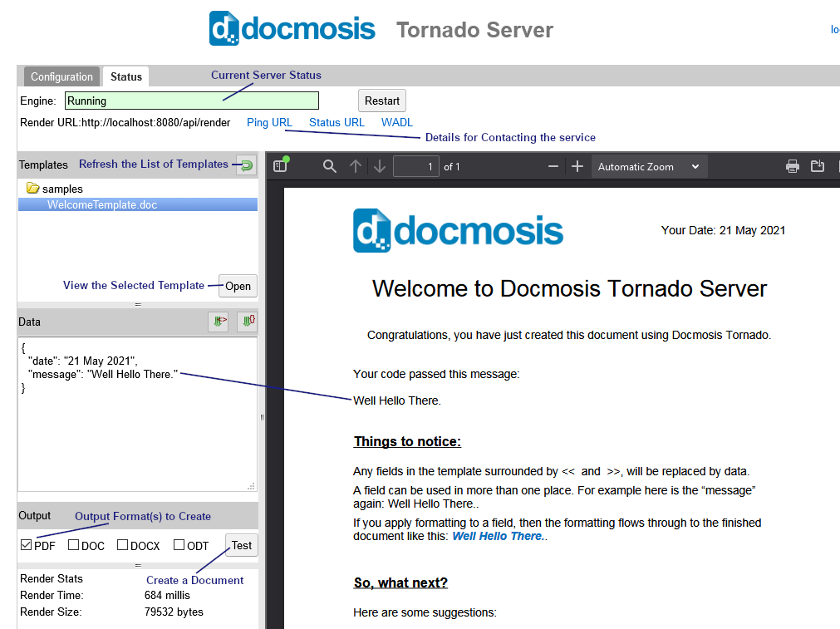Click the first Data panel icon (red arrow)
The width and height of the screenshot is (840, 629).
219,322
